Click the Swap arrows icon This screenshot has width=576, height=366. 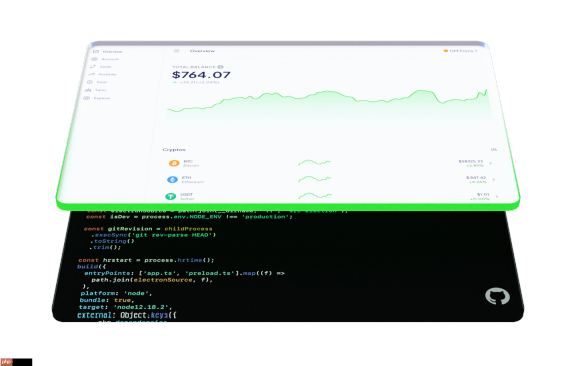[x=93, y=67]
